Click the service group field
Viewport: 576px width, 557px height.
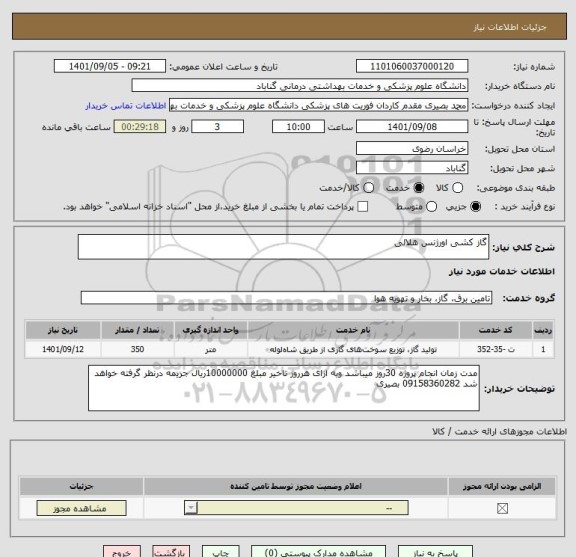(x=286, y=298)
